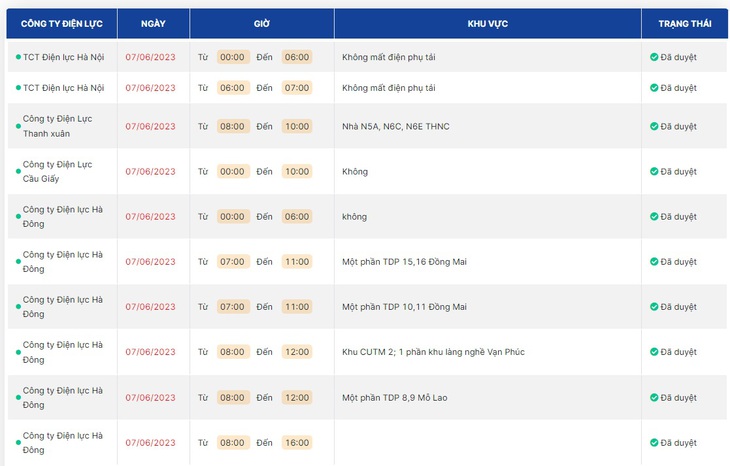This screenshot has width=730, height=466.
Task: Click green status dot beside Công ty Điện Lực Thanh xuân
Action: (x=18, y=126)
